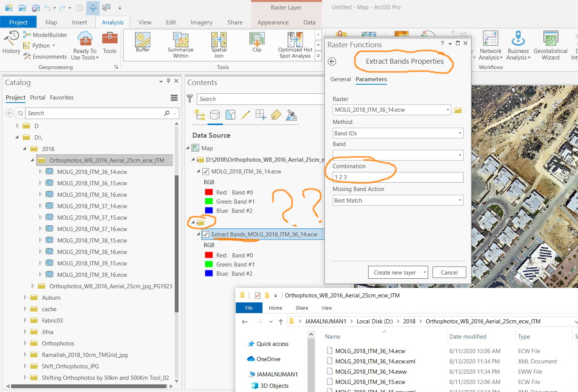Switch Contents to List By Labeling
Viewport: 578px width, 392px height.
point(276,115)
